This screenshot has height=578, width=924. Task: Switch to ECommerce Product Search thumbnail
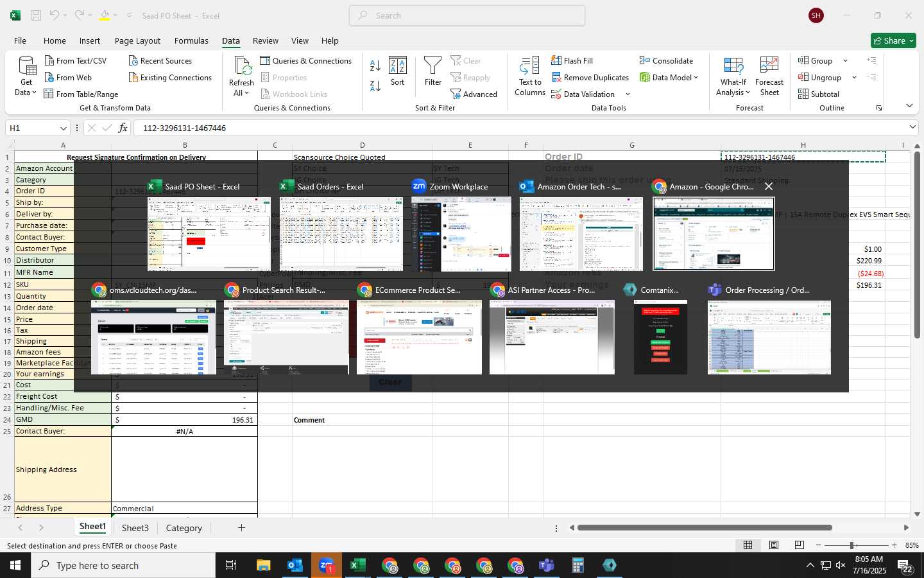[419, 337]
